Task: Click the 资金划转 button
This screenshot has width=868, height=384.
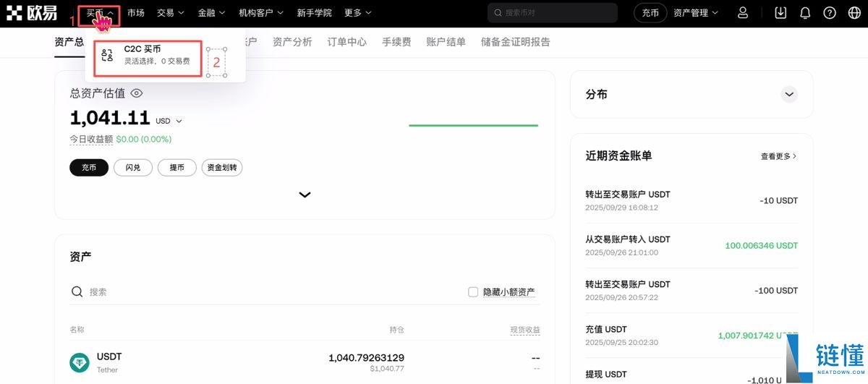Action: (x=222, y=168)
